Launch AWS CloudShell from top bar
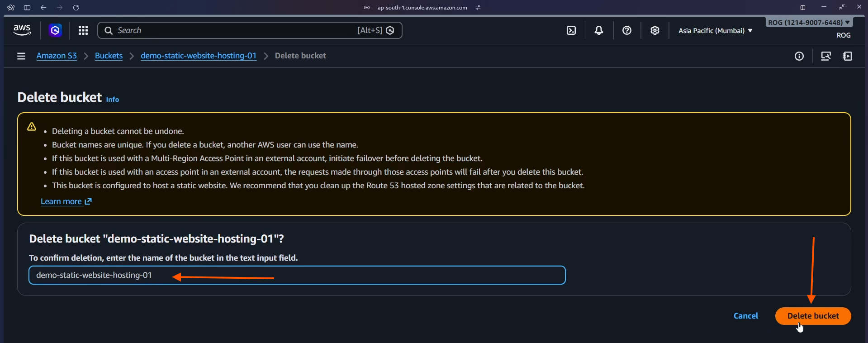 click(571, 30)
